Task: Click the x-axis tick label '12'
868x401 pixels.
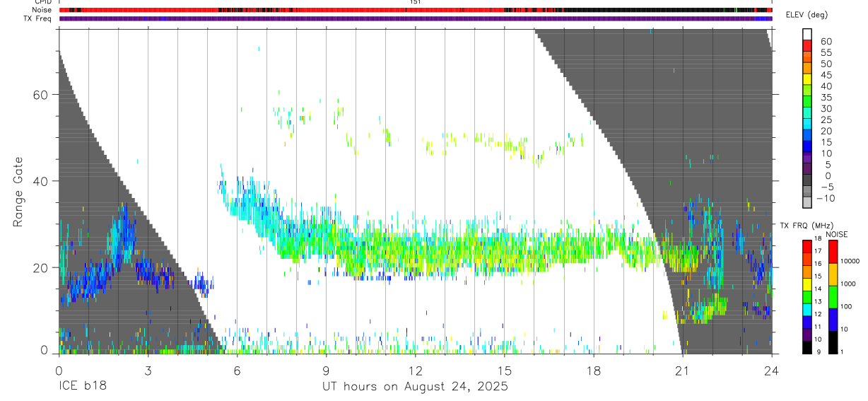Action: (x=415, y=371)
